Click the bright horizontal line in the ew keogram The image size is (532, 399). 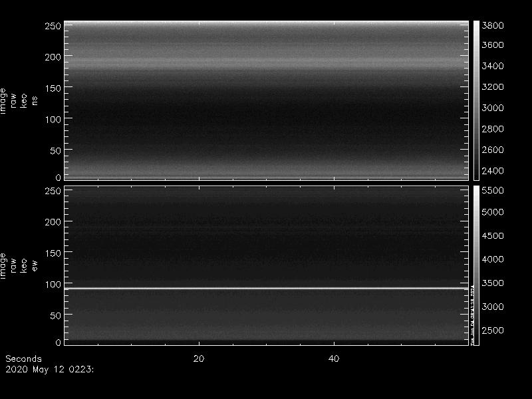click(266, 288)
